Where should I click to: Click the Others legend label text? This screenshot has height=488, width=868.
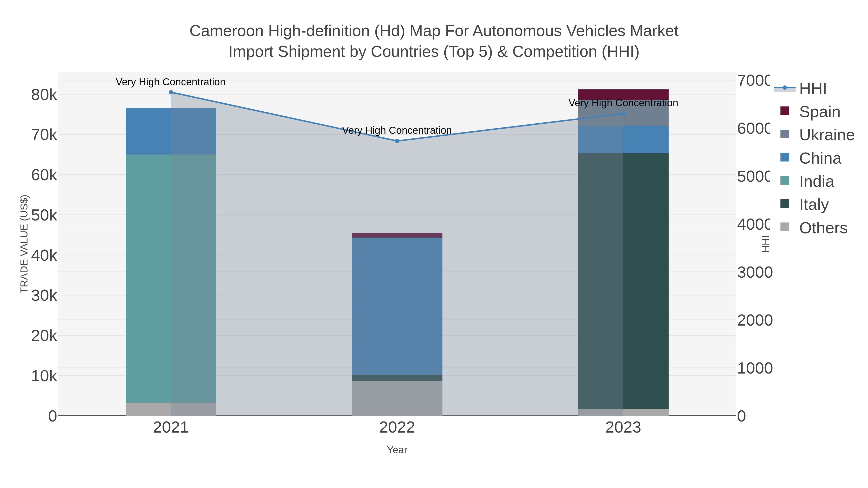pyautogui.click(x=823, y=228)
